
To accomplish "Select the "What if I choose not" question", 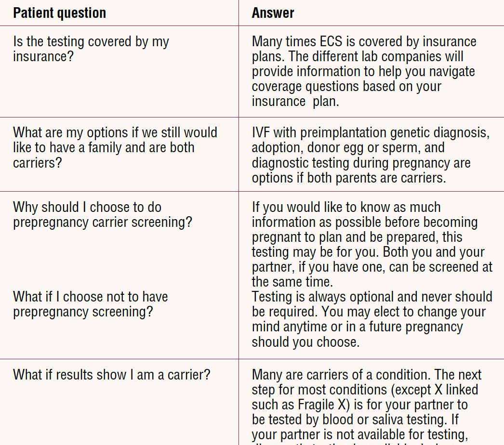I will tap(90, 304).
